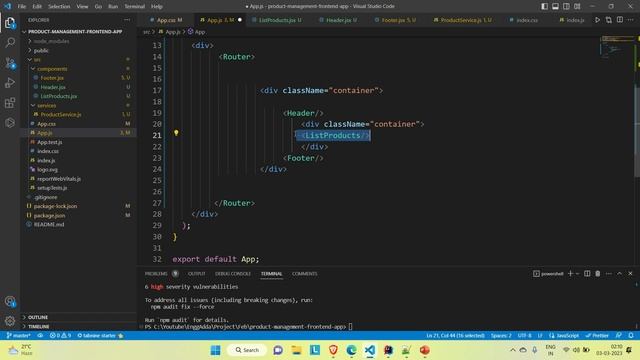This screenshot has height=360, width=640.
Task: Collapse the components folder
Action: 33,69
